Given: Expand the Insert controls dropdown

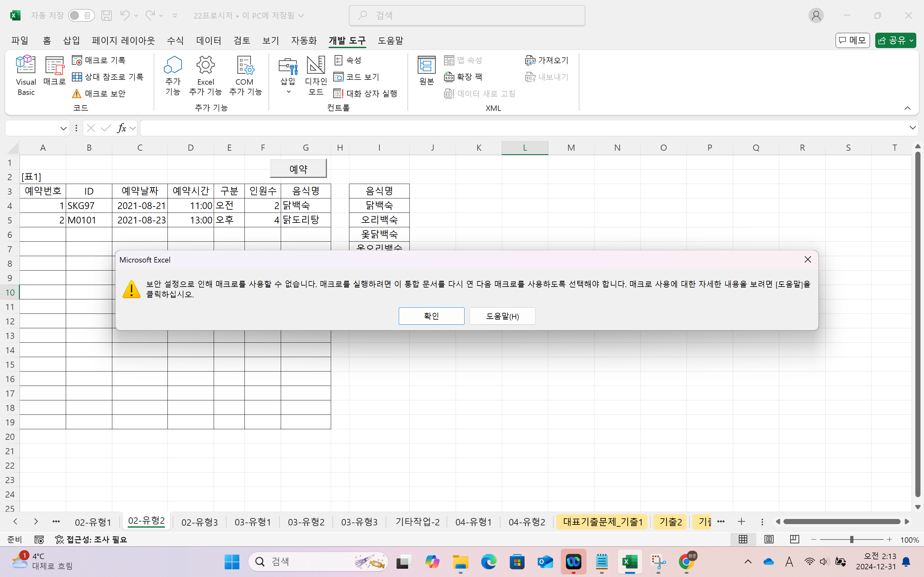Looking at the screenshot, I should [288, 92].
